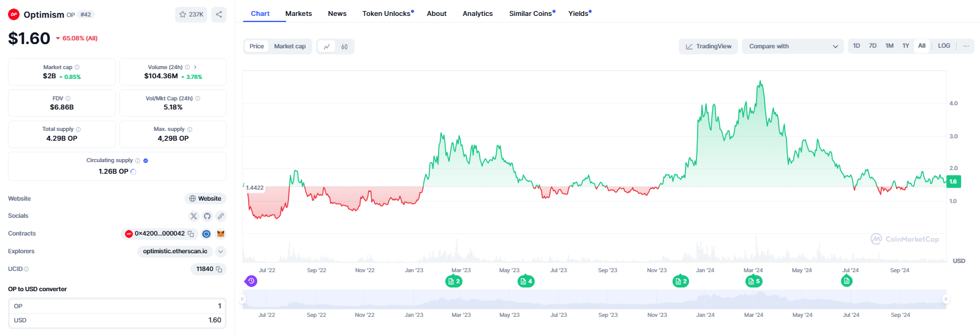
Task: Open more chart options ellipsis
Action: 966,46
